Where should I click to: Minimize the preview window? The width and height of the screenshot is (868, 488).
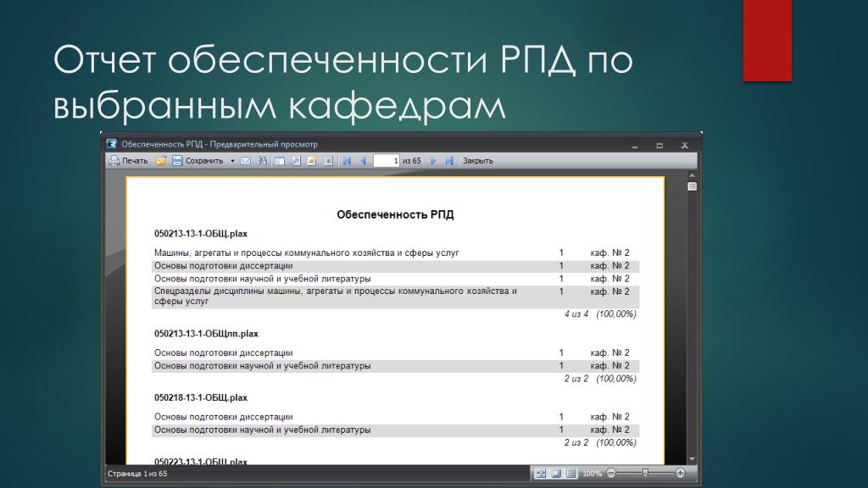tap(635, 146)
